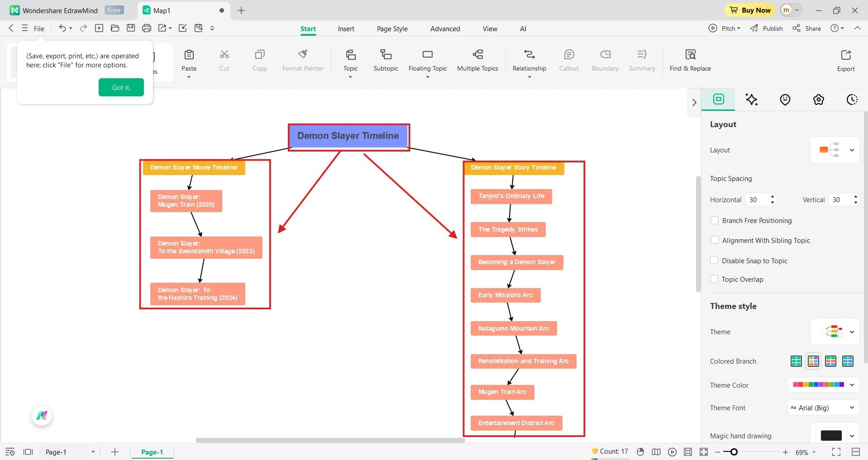Image resolution: width=868 pixels, height=460 pixels.
Task: Enable Branch Free Positioning checkbox
Action: [715, 220]
